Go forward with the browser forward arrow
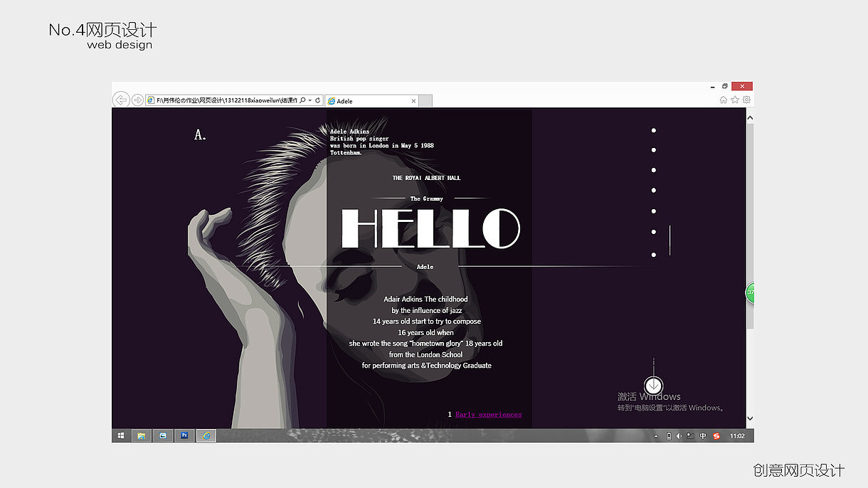 137,100
